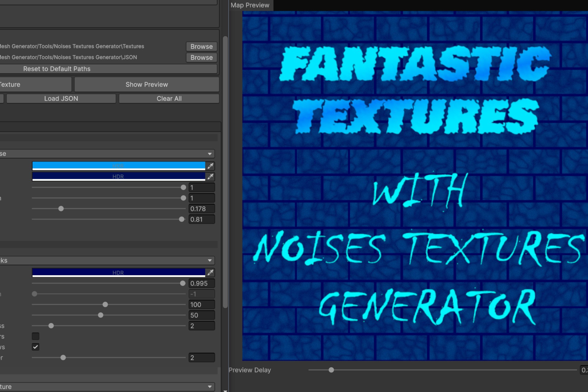The height and width of the screenshot is (392, 588).
Task: Click the Textures folder path text
Action: 72,46
